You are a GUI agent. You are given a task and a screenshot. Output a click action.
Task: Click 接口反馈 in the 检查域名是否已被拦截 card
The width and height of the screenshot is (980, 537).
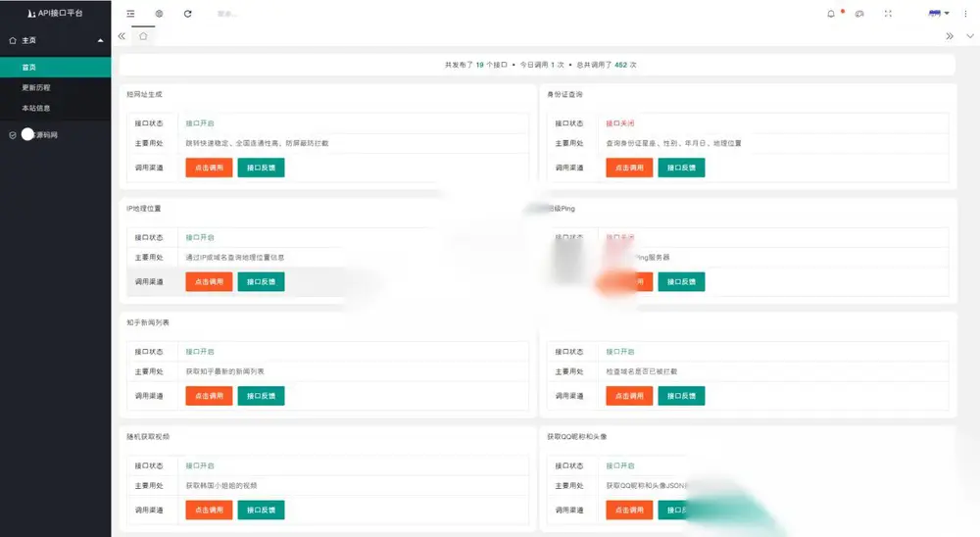[681, 396]
